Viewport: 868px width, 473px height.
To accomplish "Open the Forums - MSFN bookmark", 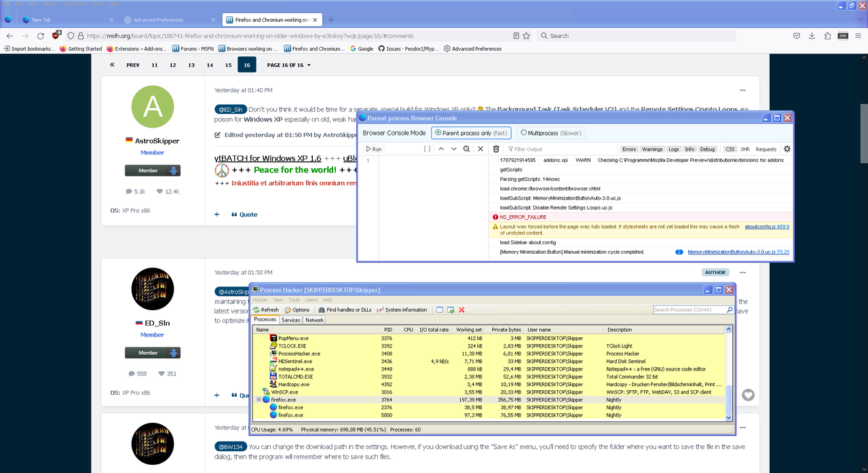I will coord(193,49).
